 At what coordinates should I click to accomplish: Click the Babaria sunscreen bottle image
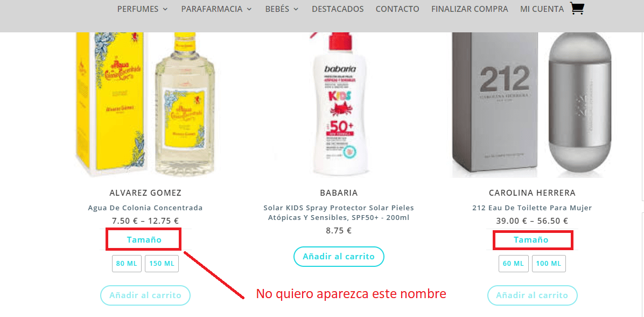(339, 105)
